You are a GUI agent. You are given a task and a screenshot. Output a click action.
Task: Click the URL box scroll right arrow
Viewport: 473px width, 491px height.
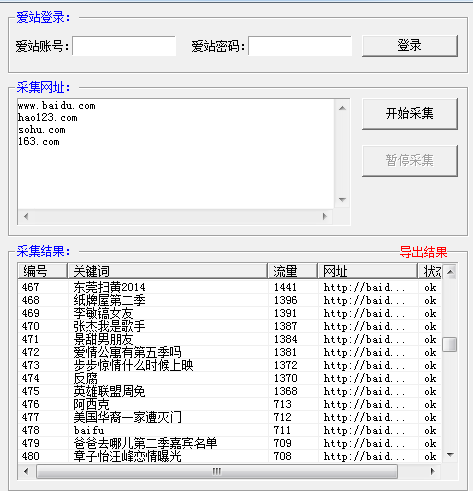click(x=325, y=216)
